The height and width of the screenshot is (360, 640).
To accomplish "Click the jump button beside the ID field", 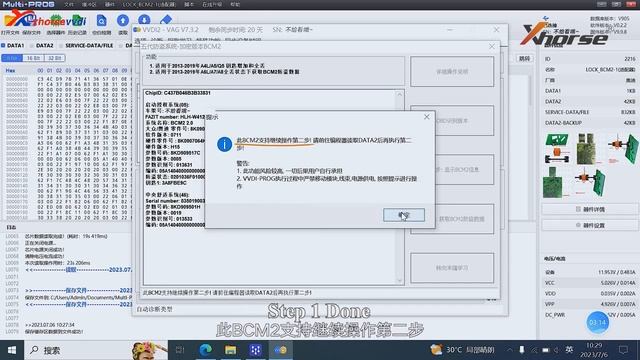I will tap(524, 59).
